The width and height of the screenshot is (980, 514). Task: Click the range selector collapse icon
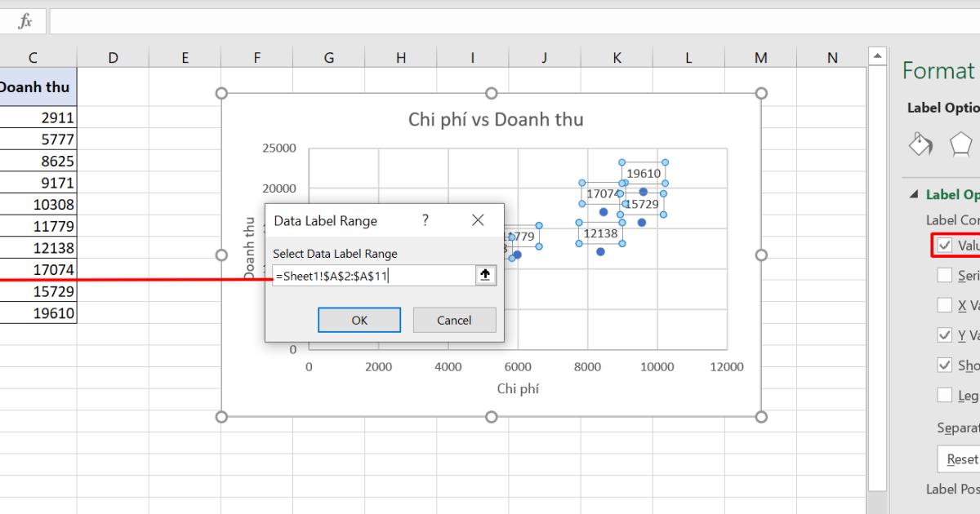(x=485, y=275)
